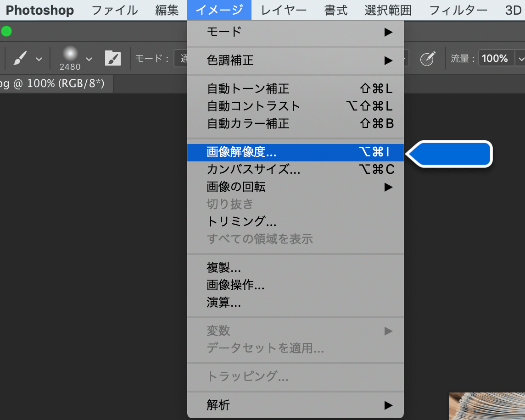Image resolution: width=525 pixels, height=420 pixels.
Task: Choose 自動トーン補正 menu item
Action: pos(296,88)
